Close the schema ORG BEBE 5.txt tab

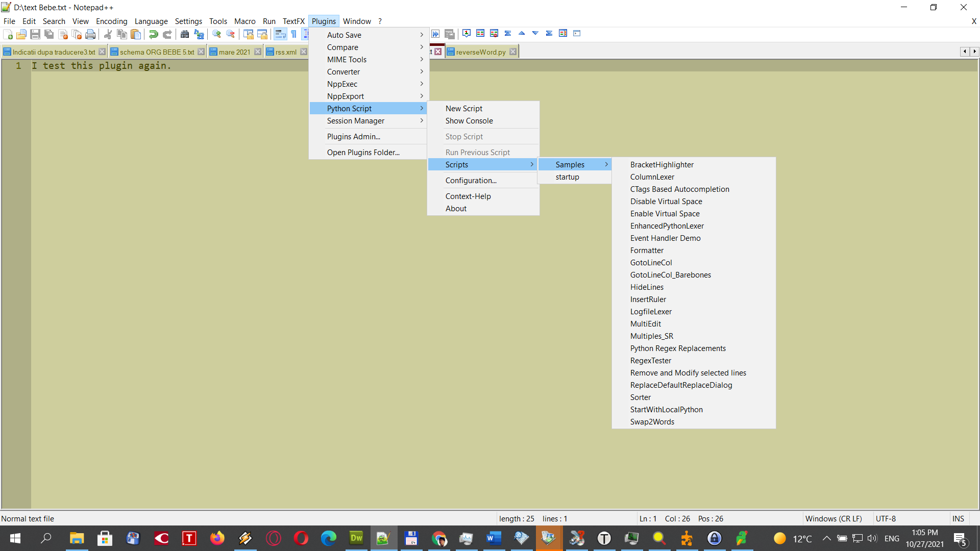(x=201, y=52)
